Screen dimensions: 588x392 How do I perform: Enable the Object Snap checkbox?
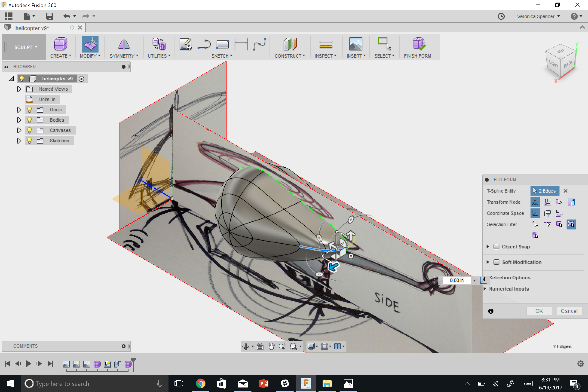tap(496, 247)
